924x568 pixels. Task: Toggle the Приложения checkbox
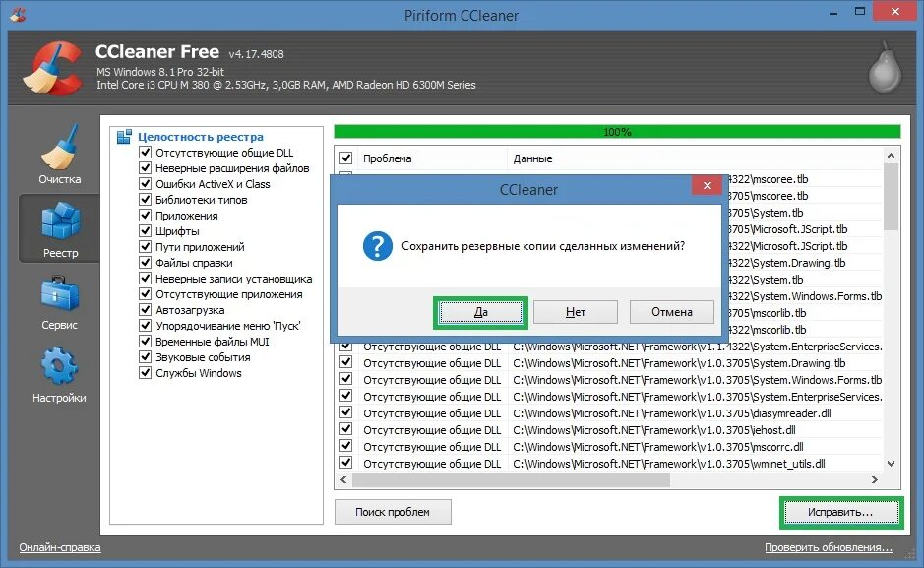[x=145, y=215]
